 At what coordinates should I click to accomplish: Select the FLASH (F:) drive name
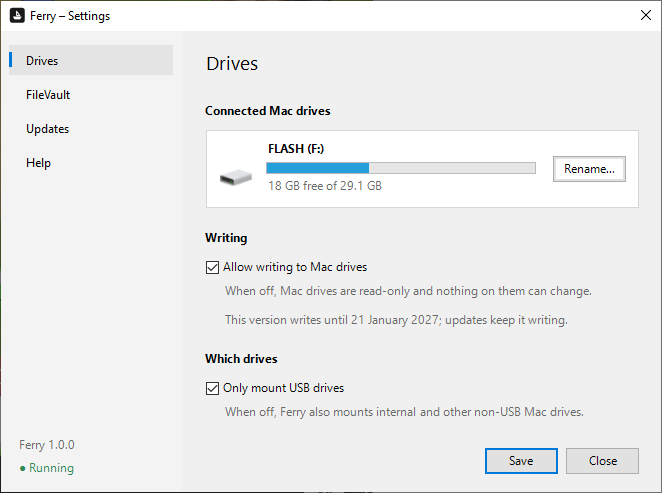click(296, 149)
